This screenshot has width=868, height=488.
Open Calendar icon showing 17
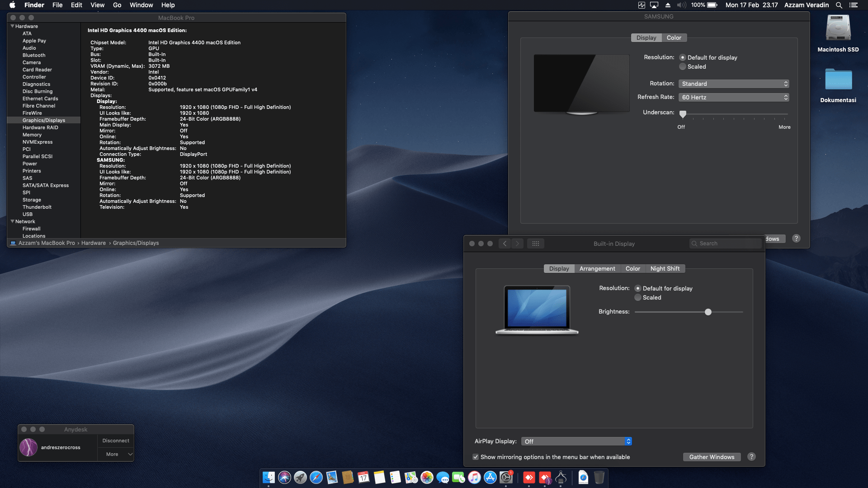tap(363, 477)
